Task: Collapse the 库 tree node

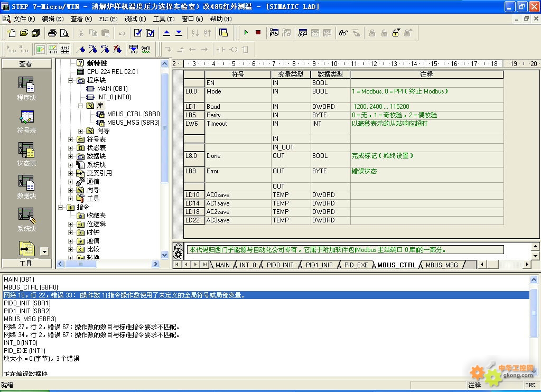Action: 80,106
